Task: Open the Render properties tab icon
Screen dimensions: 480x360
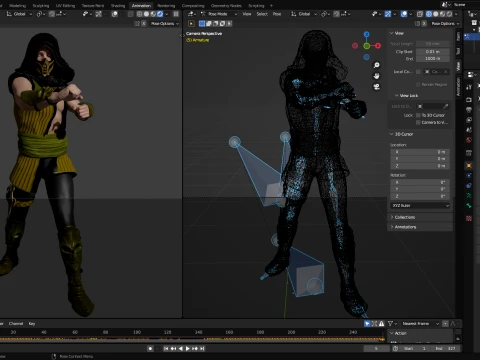Action: tap(469, 99)
